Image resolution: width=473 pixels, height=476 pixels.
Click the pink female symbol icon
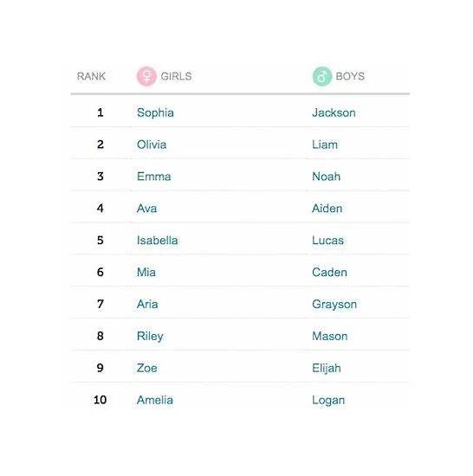[x=146, y=76]
